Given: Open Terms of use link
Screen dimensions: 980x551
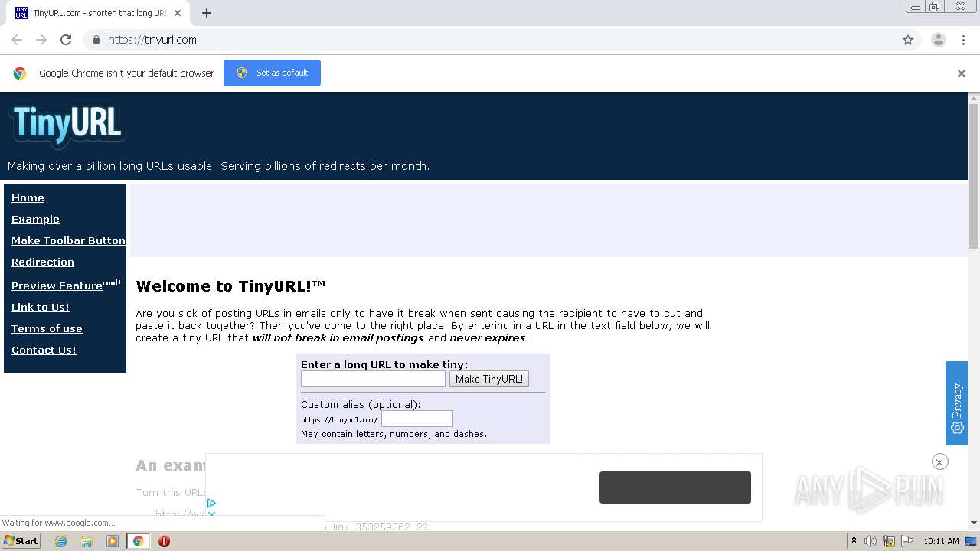Looking at the screenshot, I should (x=47, y=328).
